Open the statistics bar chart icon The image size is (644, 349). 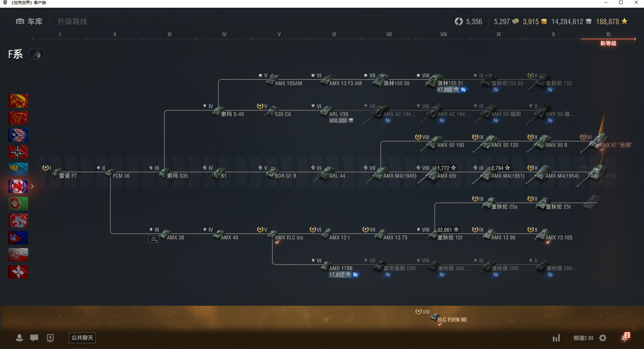click(x=556, y=338)
